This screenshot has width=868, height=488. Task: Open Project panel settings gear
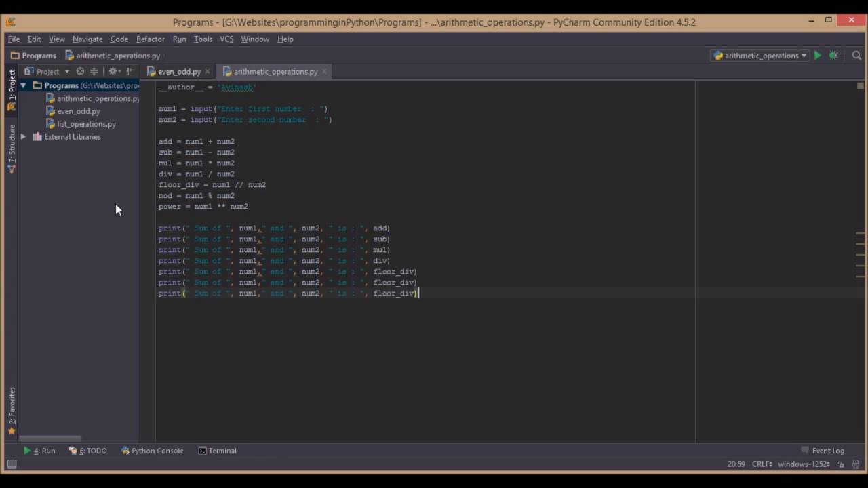(x=113, y=71)
